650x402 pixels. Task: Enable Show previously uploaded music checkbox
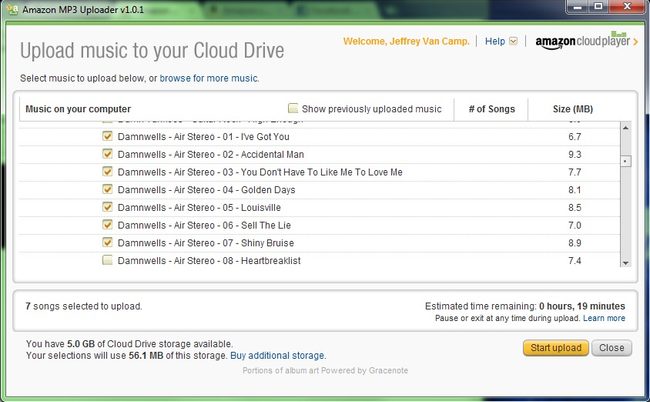point(293,109)
